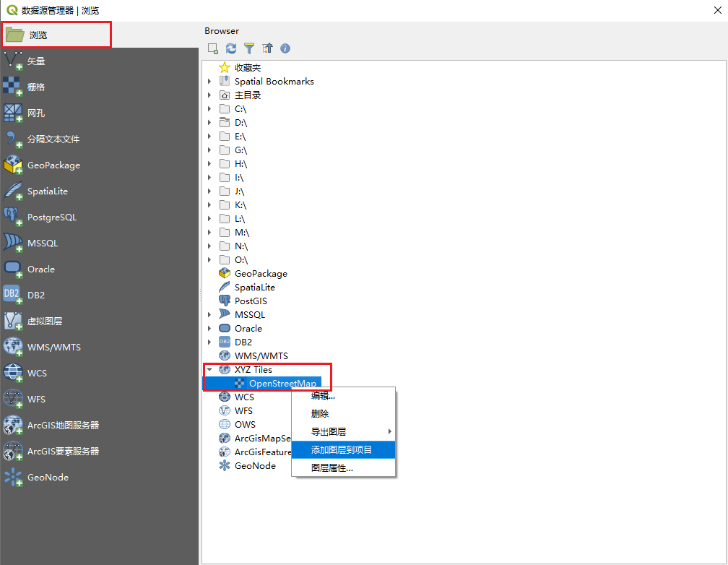This screenshot has height=565, width=728.
Task: Open DB2 in the left sidebar
Action: coord(100,295)
